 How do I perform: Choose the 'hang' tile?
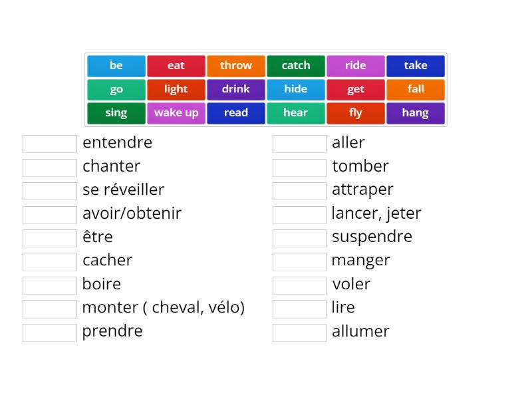(x=415, y=113)
